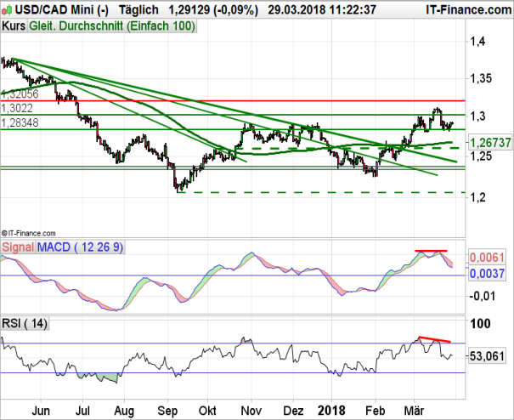This screenshot has width=514, height=420.
Task: Click the MACD value 0,0037
Action: point(487,273)
